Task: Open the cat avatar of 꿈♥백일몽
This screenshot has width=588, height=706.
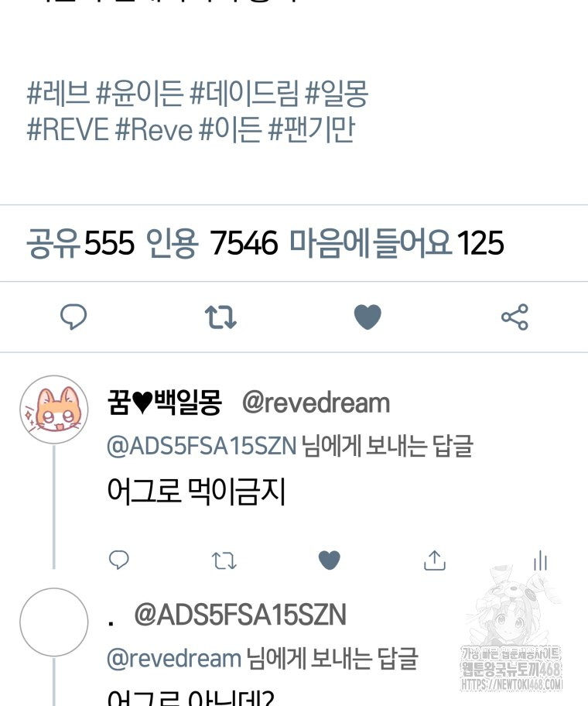Action: [x=54, y=410]
